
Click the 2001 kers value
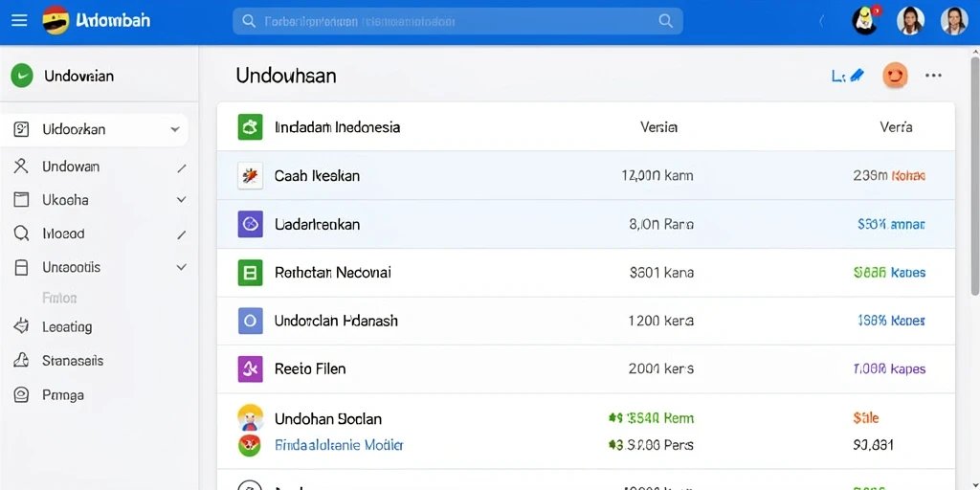(x=660, y=368)
